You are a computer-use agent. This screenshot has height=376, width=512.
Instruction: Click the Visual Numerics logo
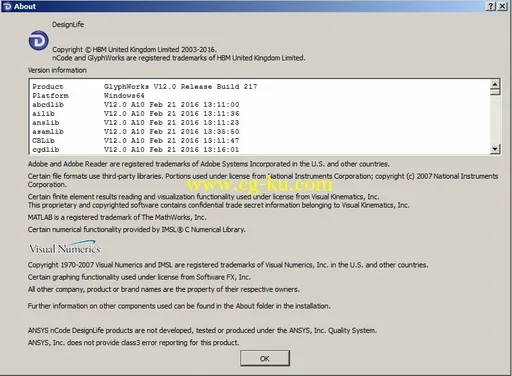point(65,247)
